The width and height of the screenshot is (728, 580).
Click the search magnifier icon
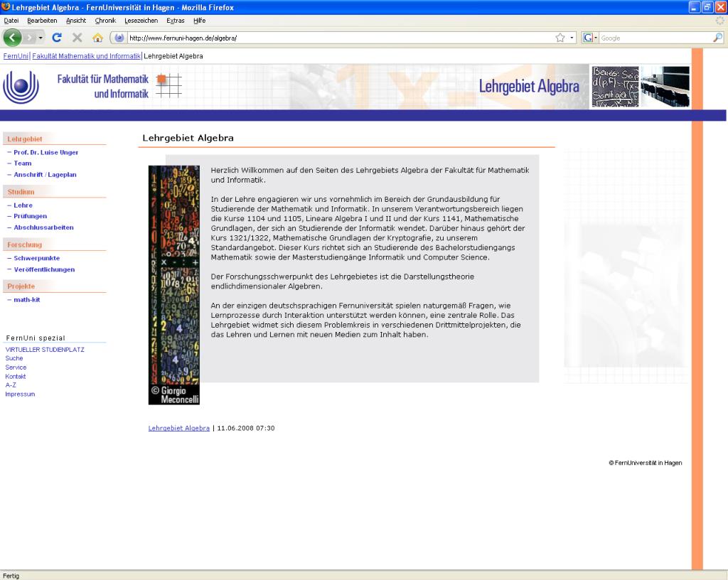(717, 38)
